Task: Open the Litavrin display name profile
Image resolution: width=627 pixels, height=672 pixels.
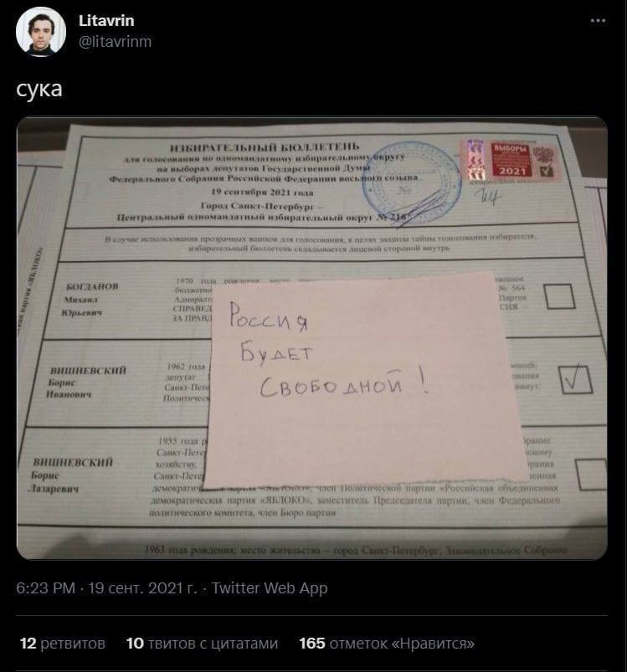Action: coord(106,21)
